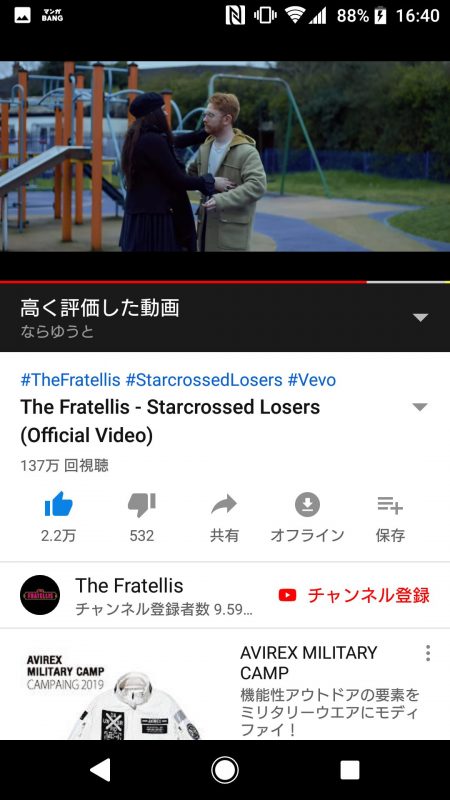
Task: Seek on the red video progress bar
Action: coord(225,282)
